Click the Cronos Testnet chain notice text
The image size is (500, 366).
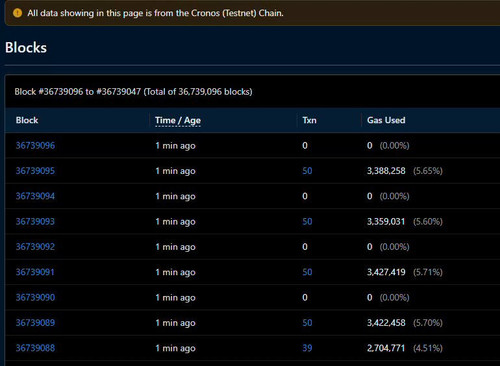click(x=155, y=13)
